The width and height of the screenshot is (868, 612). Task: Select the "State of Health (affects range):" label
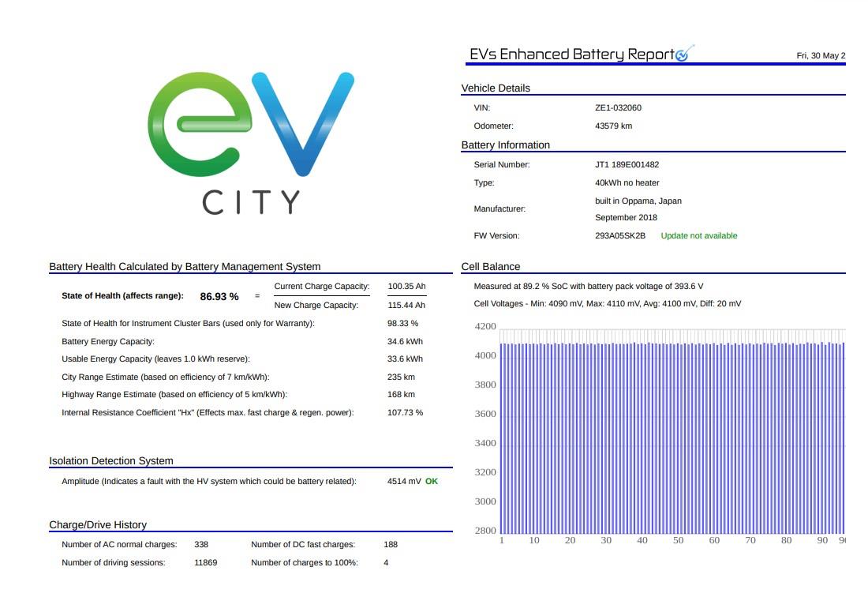click(x=122, y=296)
